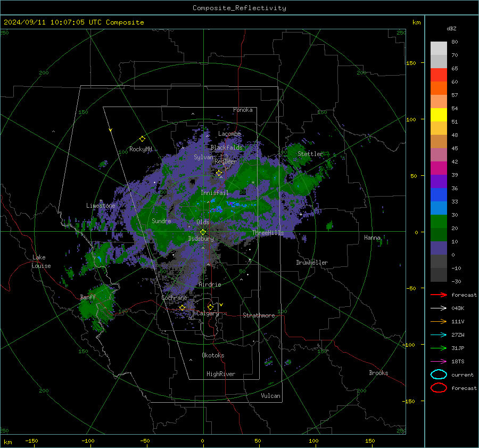Click yellow diamond marker near Cochrane
The image size is (479, 448).
tap(182, 307)
